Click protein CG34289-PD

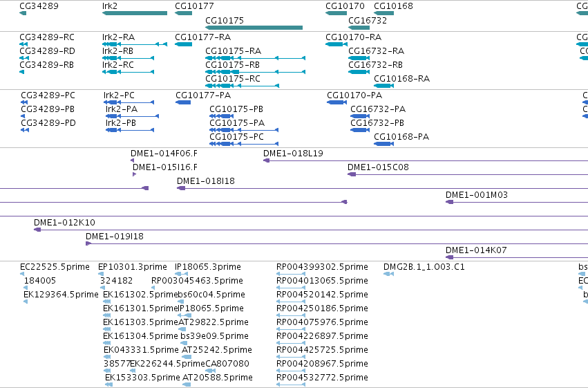pos(48,123)
